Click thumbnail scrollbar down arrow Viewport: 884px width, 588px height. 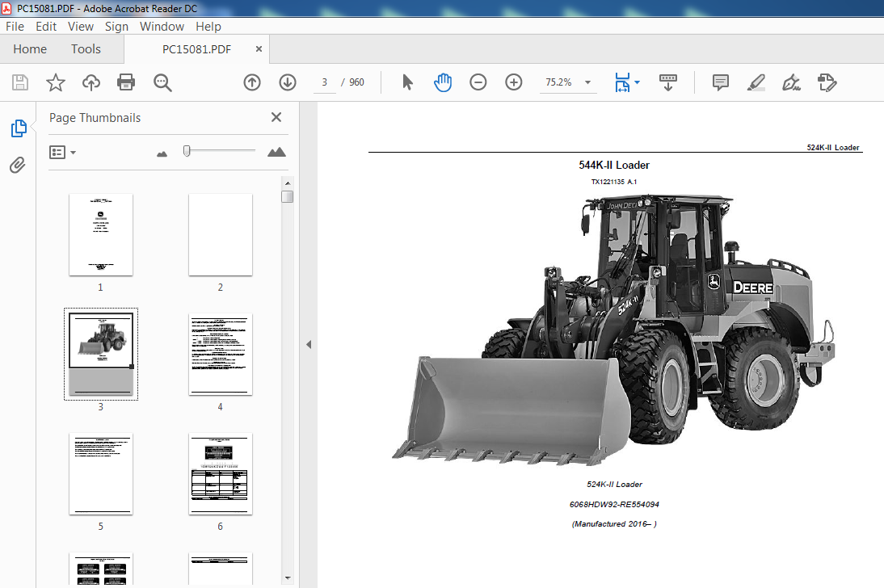(288, 577)
